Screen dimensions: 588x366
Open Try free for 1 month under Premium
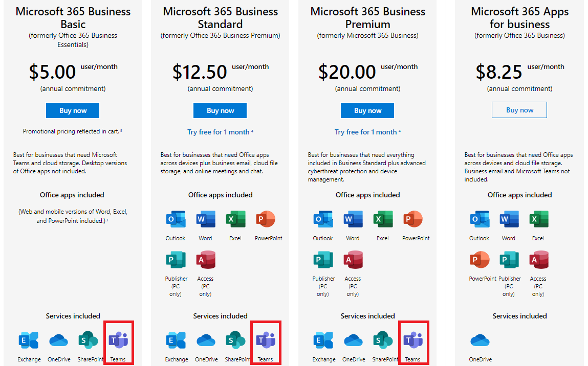point(366,132)
